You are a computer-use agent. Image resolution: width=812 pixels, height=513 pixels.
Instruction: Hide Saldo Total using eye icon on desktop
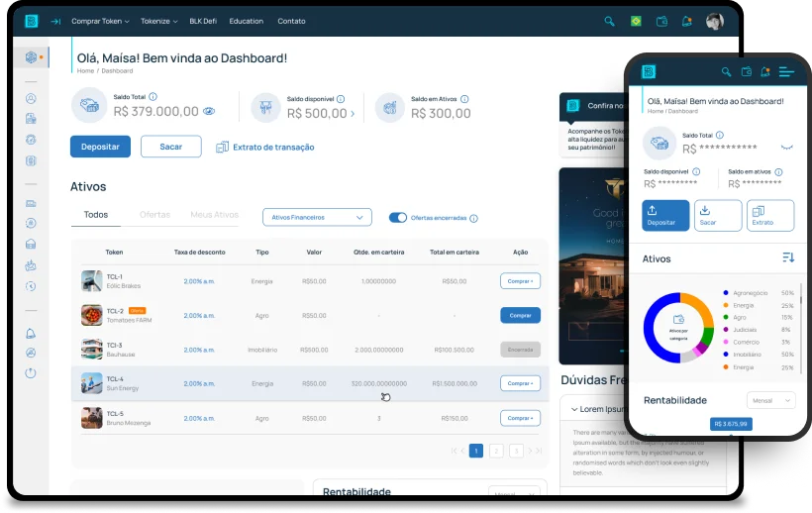pyautogui.click(x=209, y=111)
